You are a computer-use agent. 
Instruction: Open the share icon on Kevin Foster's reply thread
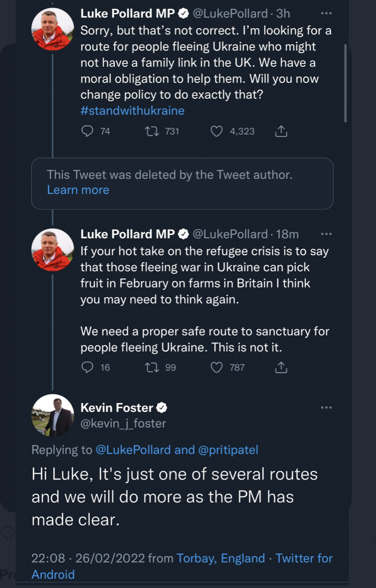point(281,367)
